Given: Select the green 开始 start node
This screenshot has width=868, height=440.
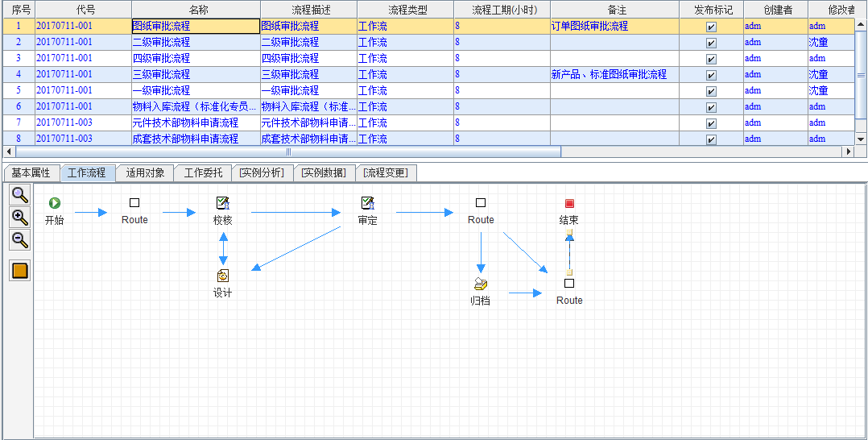Looking at the screenshot, I should click(55, 203).
